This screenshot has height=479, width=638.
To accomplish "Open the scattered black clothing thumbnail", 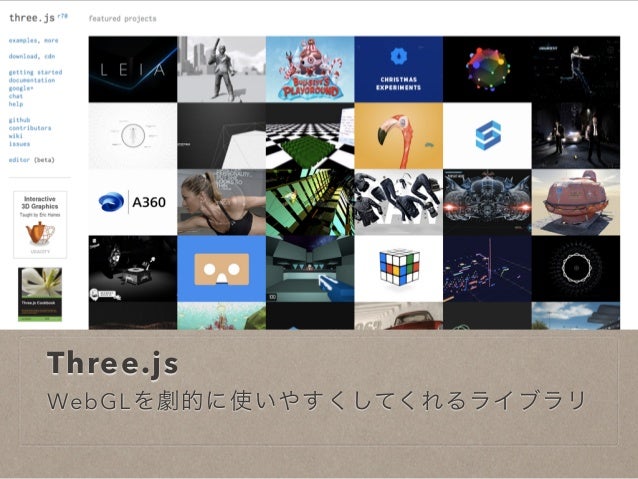I will (399, 202).
